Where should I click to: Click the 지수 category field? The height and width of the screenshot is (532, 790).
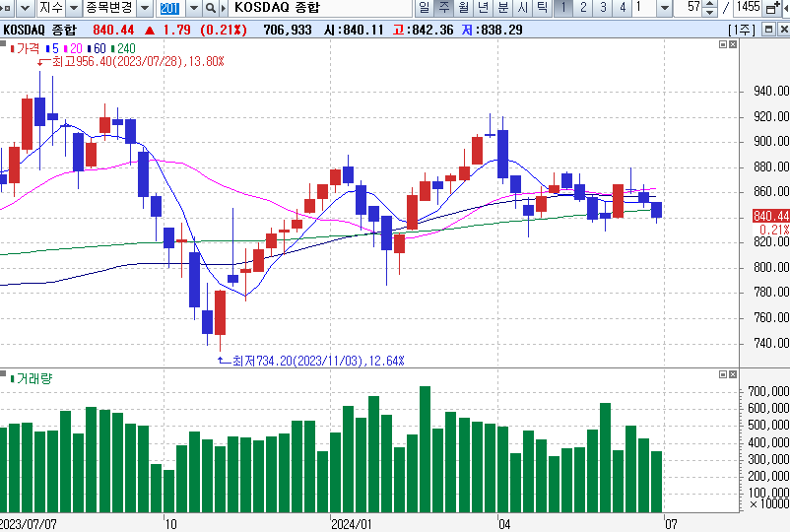(x=51, y=8)
